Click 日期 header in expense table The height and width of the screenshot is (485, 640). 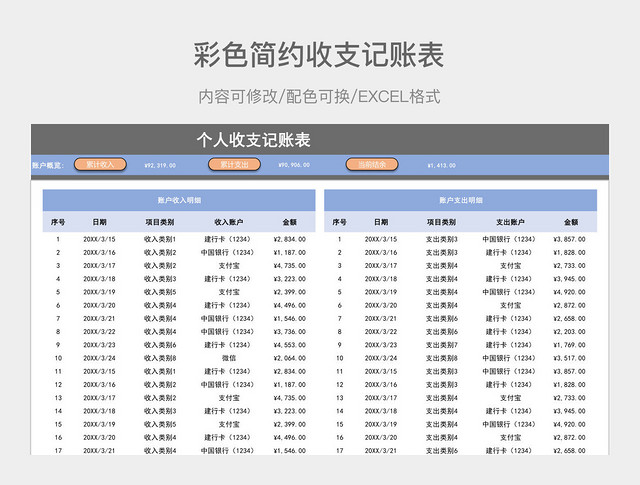pos(381,222)
